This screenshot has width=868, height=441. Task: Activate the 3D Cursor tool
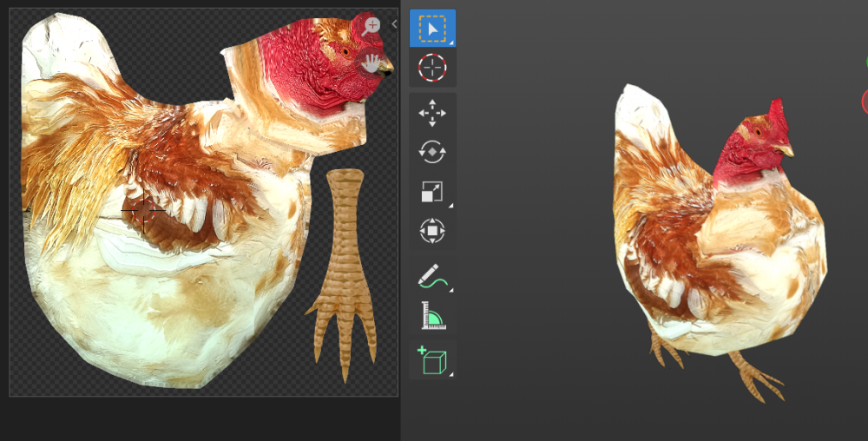click(x=432, y=67)
